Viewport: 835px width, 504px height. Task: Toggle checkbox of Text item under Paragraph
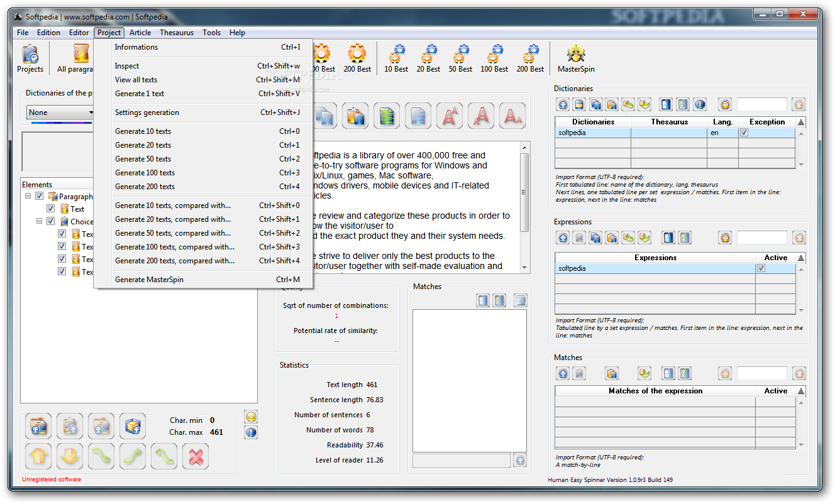pos(51,209)
